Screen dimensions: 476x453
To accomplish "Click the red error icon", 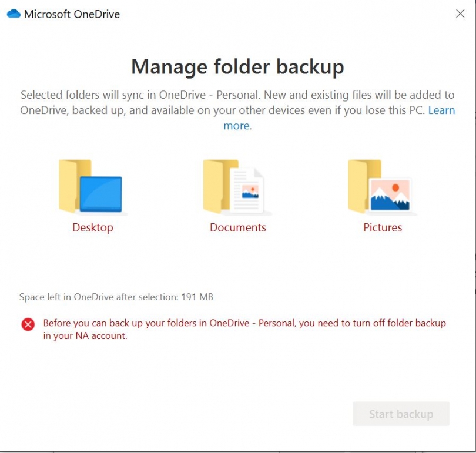I will tap(27, 325).
